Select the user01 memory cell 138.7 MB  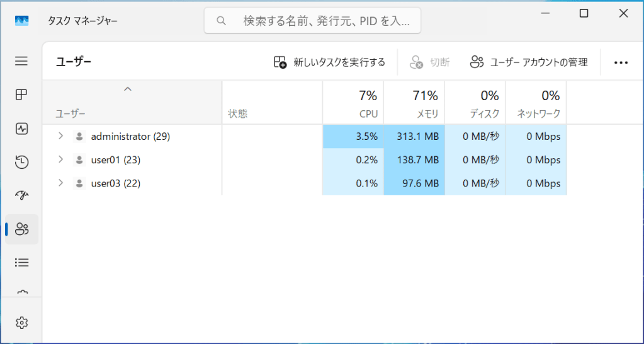414,160
